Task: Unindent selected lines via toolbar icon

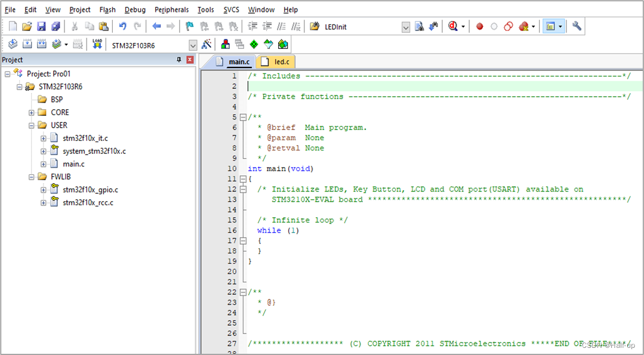Action: (x=267, y=27)
